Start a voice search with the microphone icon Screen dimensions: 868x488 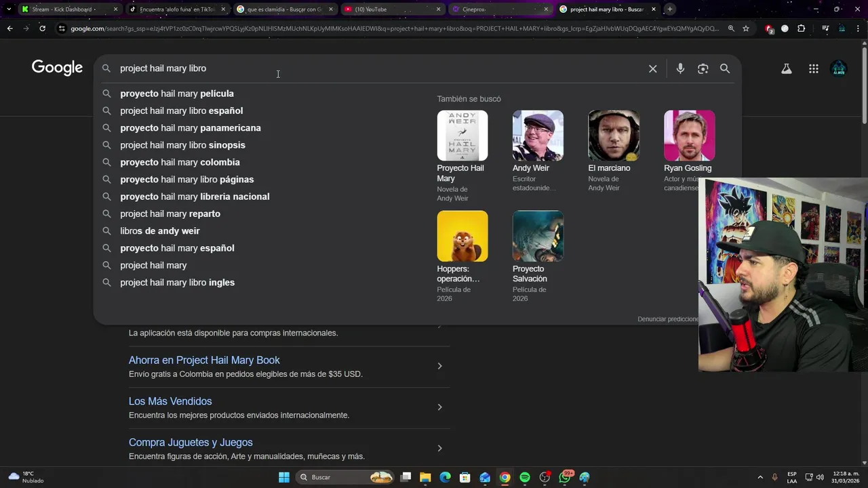coord(680,68)
